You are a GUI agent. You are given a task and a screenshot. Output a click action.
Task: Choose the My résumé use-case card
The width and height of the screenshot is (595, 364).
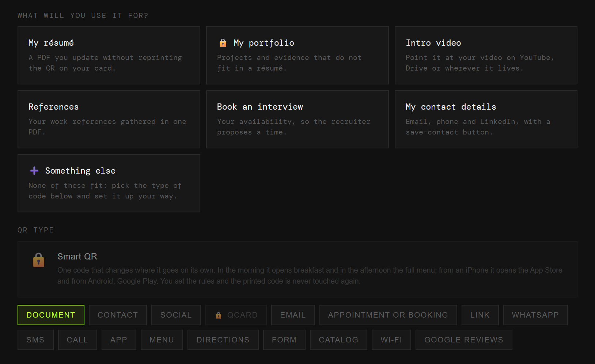click(x=109, y=55)
